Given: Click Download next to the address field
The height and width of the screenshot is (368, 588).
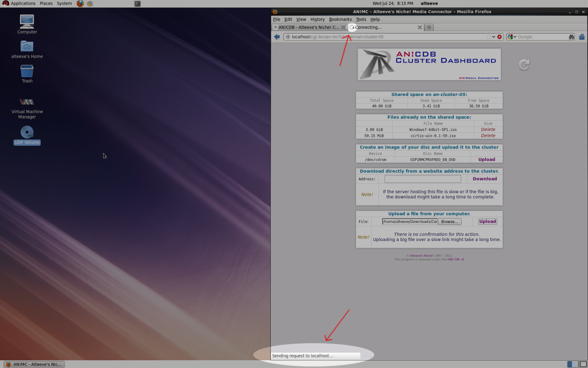Looking at the screenshot, I should tap(484, 179).
